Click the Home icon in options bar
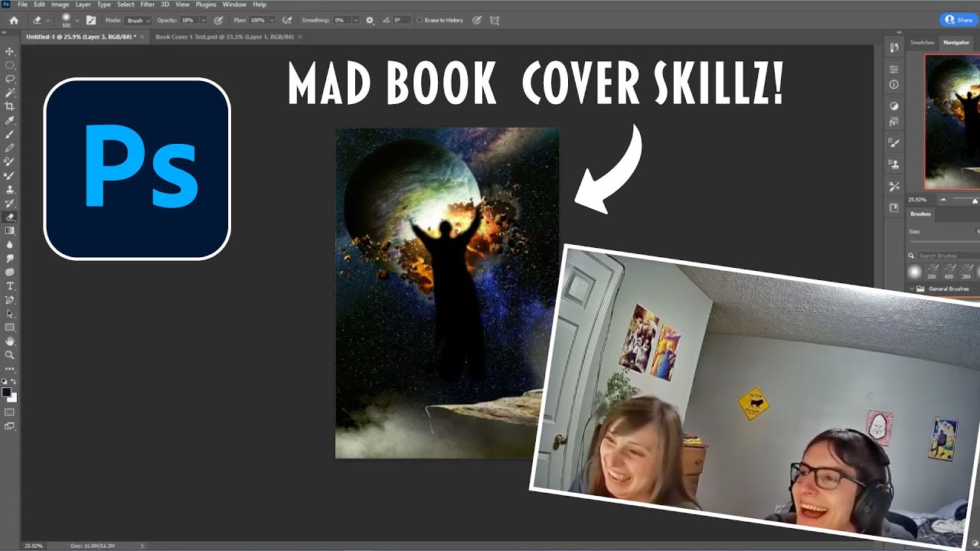The image size is (980, 551). coord(14,20)
